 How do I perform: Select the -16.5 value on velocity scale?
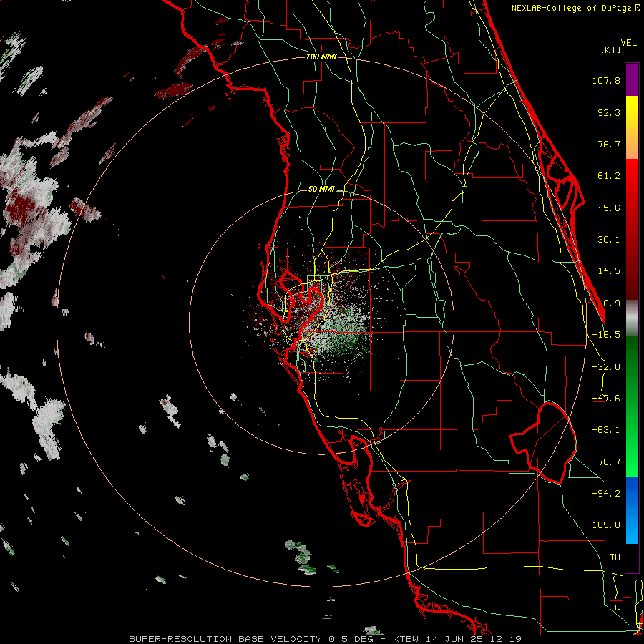(606, 335)
